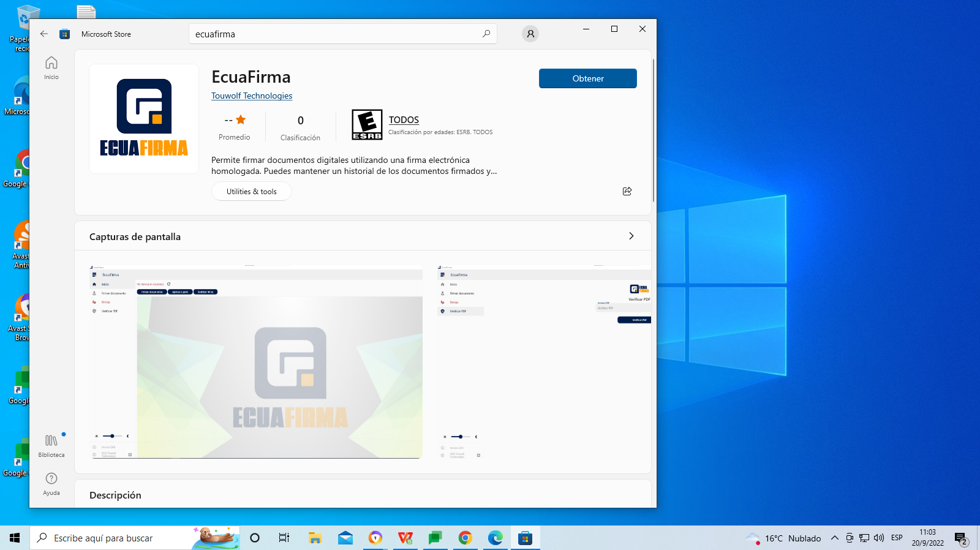Image resolution: width=980 pixels, height=550 pixels.
Task: Click the Utilities & tools category tag
Action: (252, 192)
